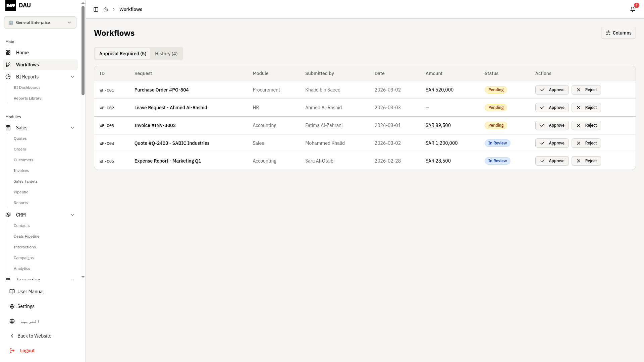Collapse the Sales module chevron
The image size is (644, 362).
[x=72, y=128]
